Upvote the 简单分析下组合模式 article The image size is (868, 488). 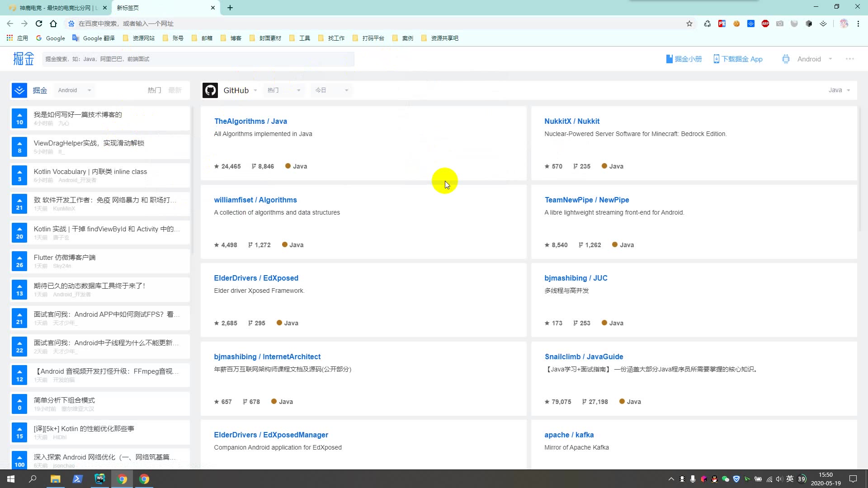[19, 404]
